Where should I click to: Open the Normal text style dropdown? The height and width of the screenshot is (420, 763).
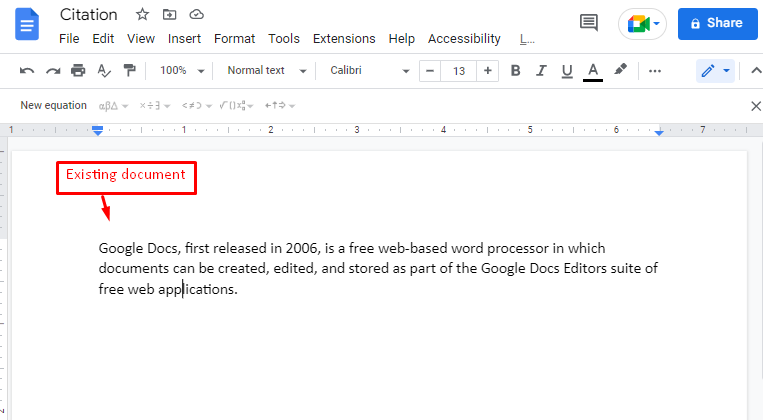[267, 71]
